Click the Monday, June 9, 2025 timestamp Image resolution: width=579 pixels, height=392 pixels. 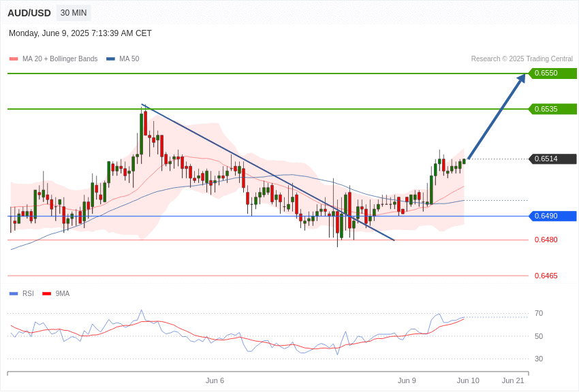[x=80, y=33]
